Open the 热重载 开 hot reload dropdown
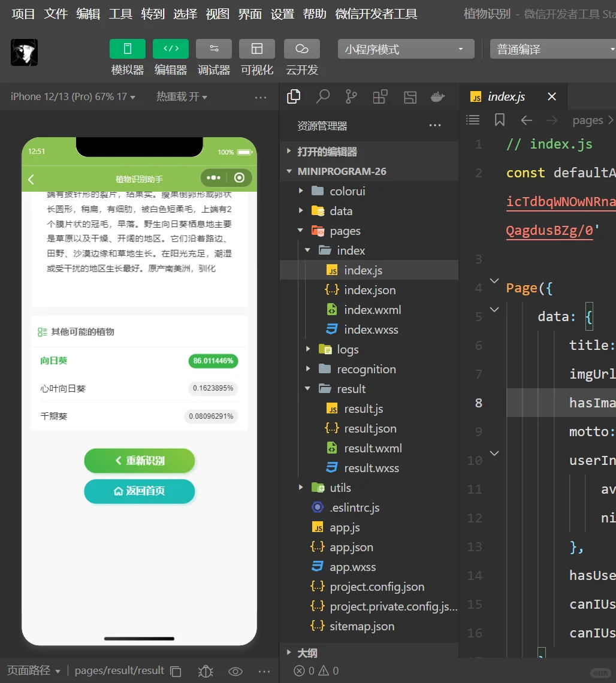The width and height of the screenshot is (616, 683). pos(182,96)
